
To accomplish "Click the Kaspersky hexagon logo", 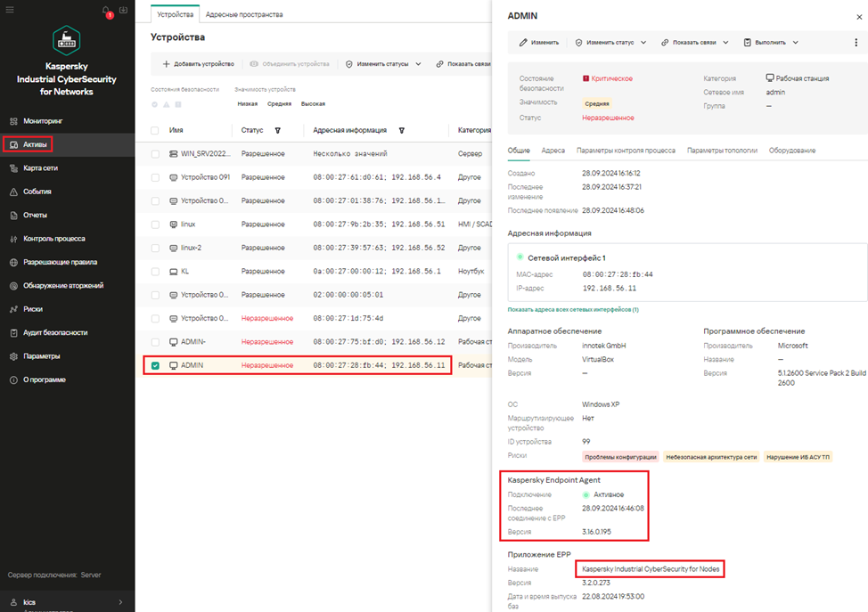I will tap(67, 40).
